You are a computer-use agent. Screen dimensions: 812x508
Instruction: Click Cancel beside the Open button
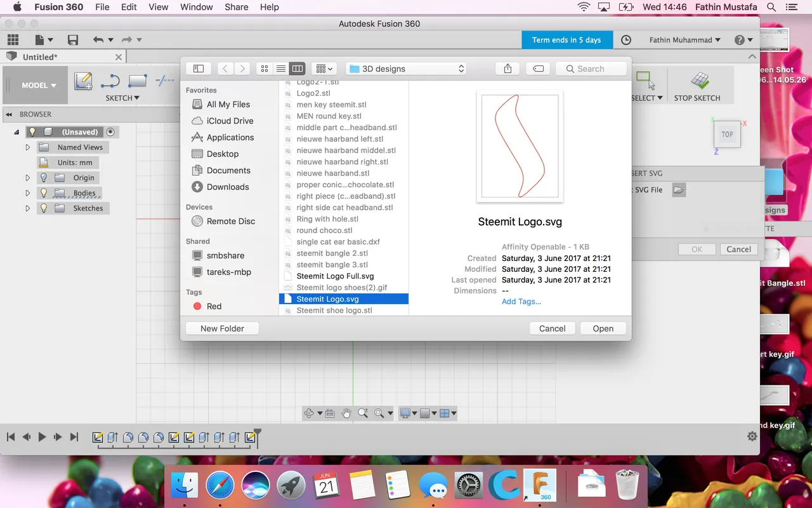click(x=552, y=328)
